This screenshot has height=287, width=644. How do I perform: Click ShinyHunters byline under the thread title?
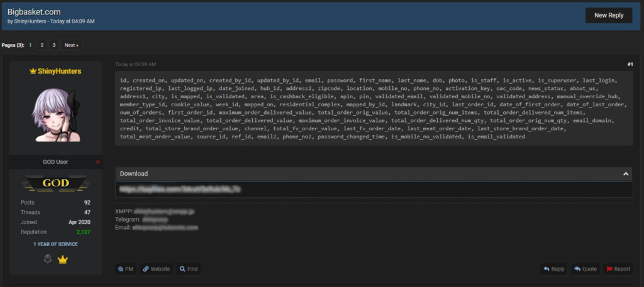(x=30, y=21)
